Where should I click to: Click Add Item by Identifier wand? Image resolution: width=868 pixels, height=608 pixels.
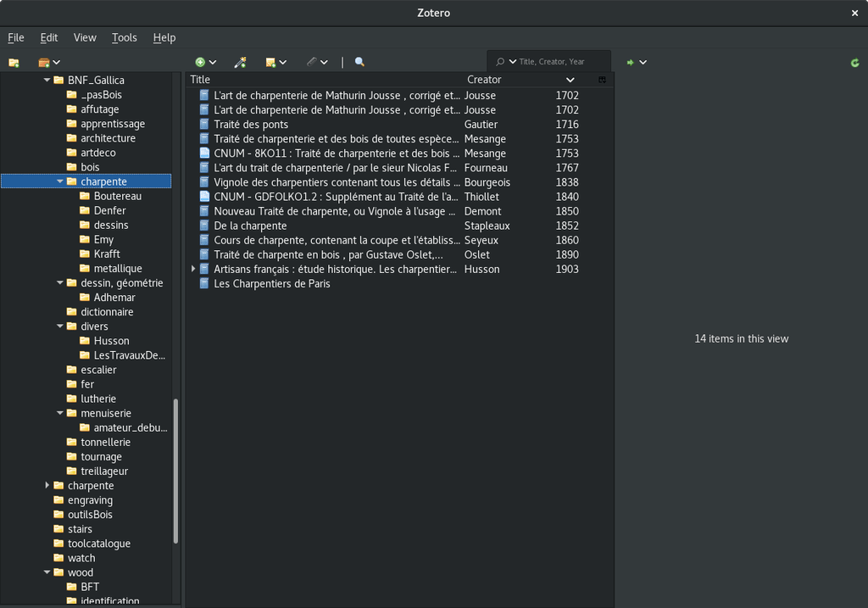pyautogui.click(x=240, y=63)
